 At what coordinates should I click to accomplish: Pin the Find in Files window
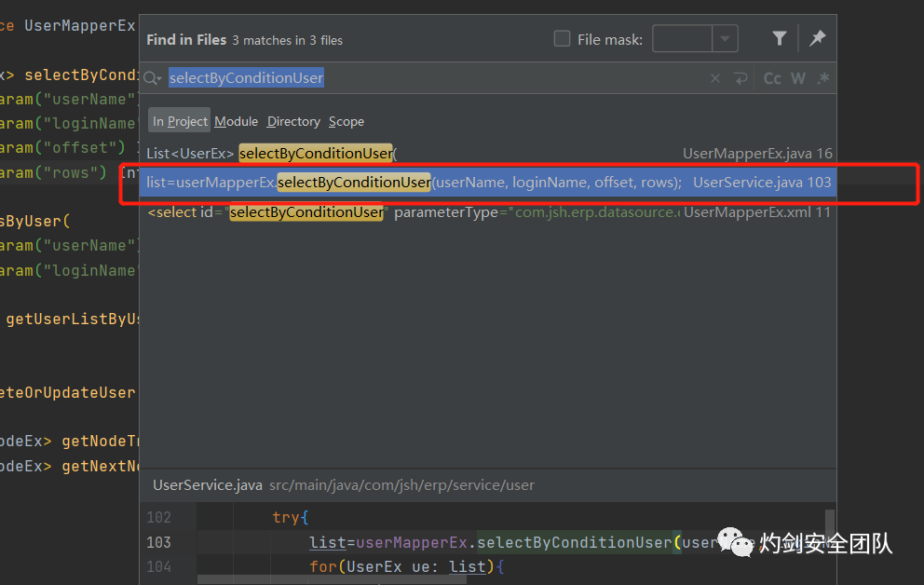pos(817,38)
